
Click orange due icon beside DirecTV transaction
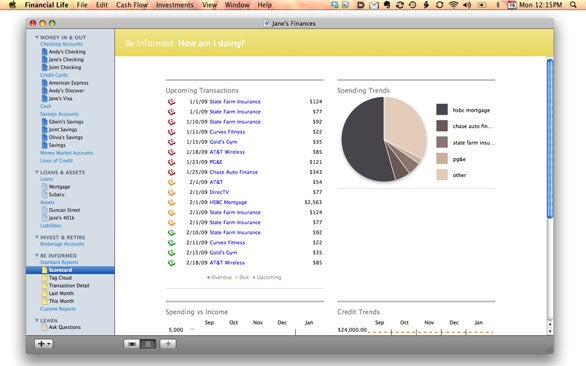pos(171,192)
